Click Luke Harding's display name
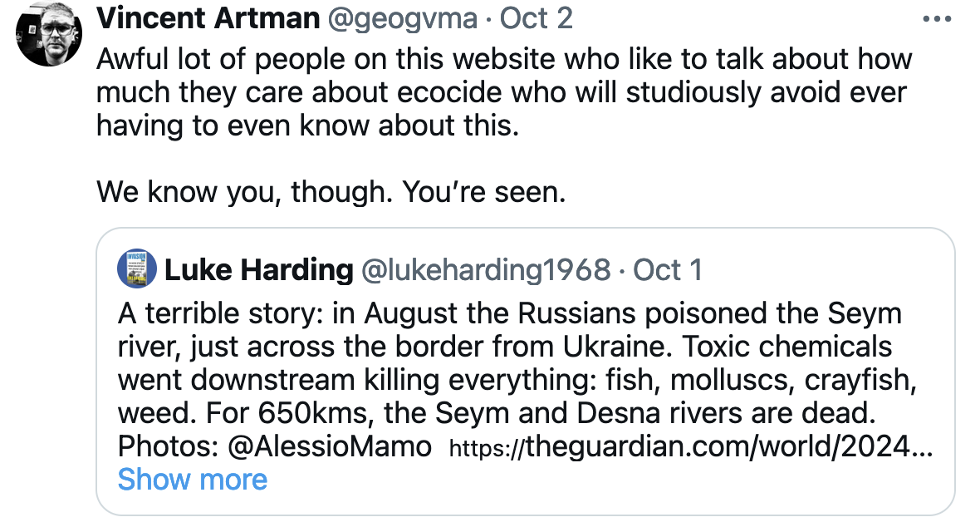The image size is (980, 527). [x=258, y=270]
